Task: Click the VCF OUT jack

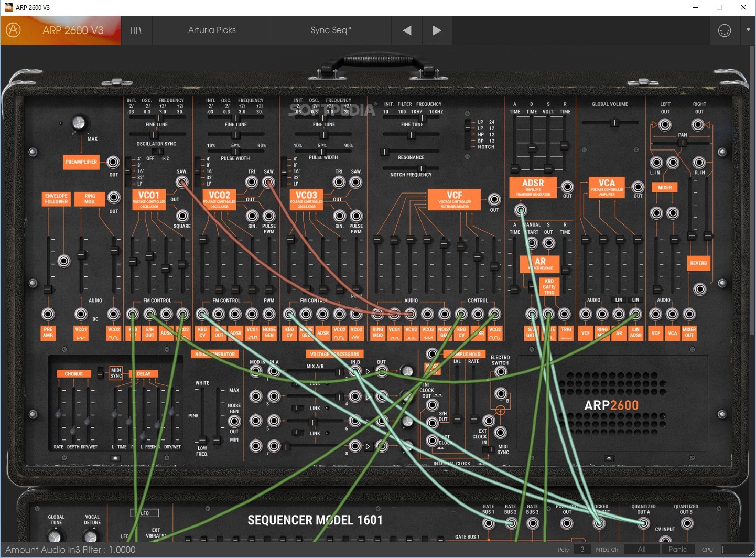Action: click(x=494, y=199)
